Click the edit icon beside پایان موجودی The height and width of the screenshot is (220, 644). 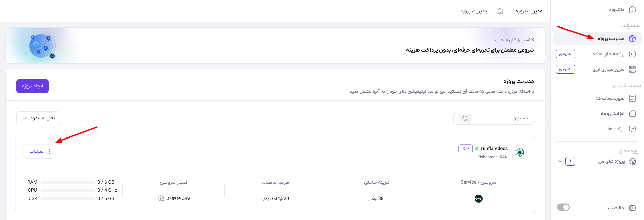(x=161, y=198)
